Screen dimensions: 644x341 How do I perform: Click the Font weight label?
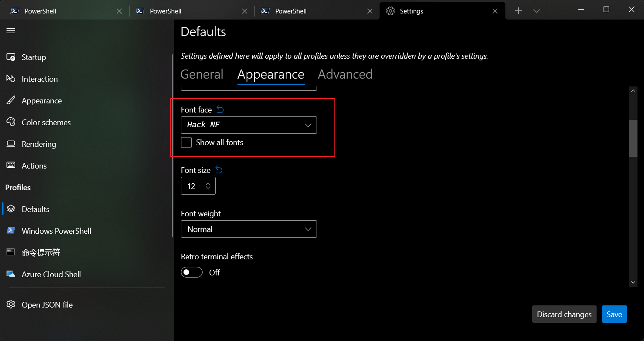coord(201,213)
